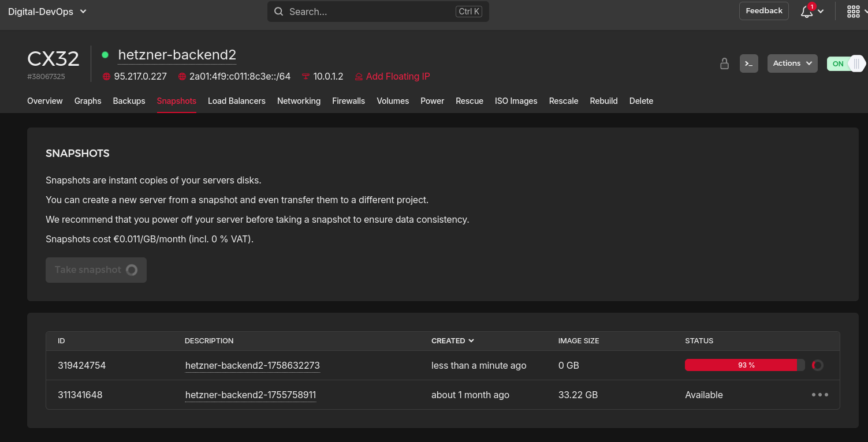Toggle the server power ON switch
This screenshot has width=868, height=442.
pos(846,63)
